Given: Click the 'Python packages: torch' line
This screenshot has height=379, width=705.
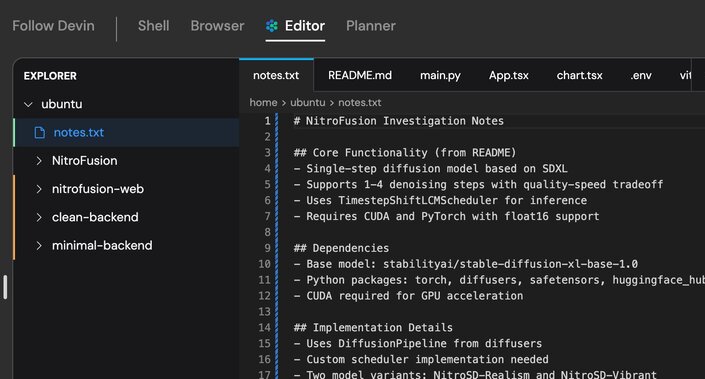Looking at the screenshot, I should (x=499, y=280).
